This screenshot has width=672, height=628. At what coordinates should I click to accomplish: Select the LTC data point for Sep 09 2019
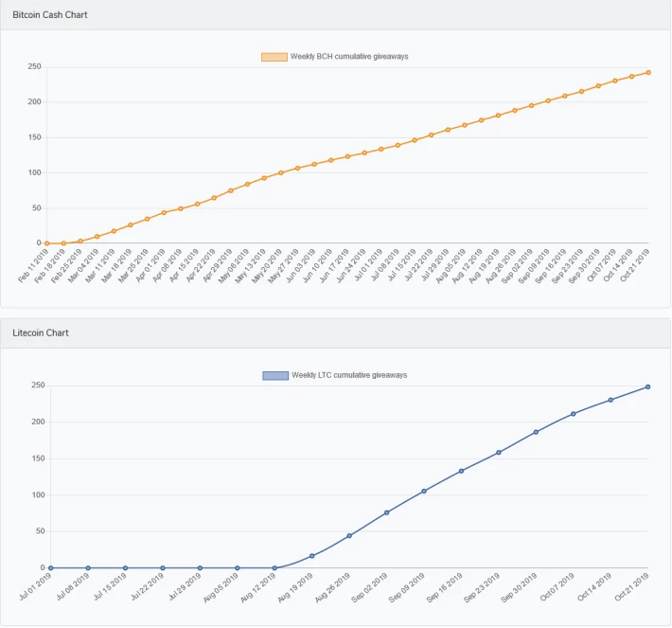pos(424,492)
